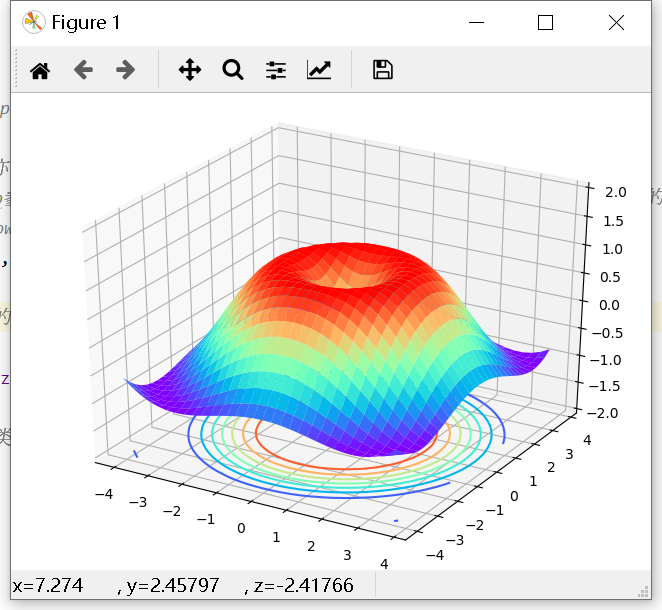Click the z-axis tick label −1.0
The image size is (662, 610).
coord(606,360)
